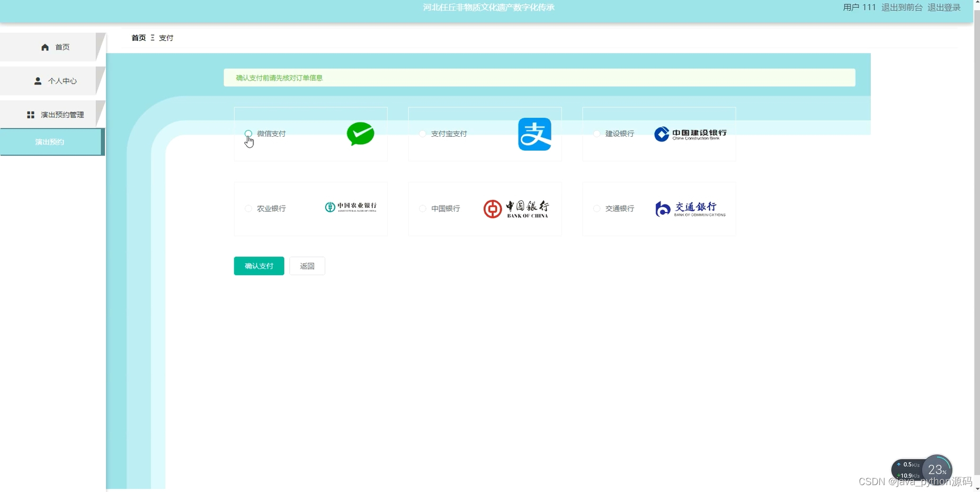Click the Alipay blue logo
980x492 pixels.
click(x=534, y=134)
